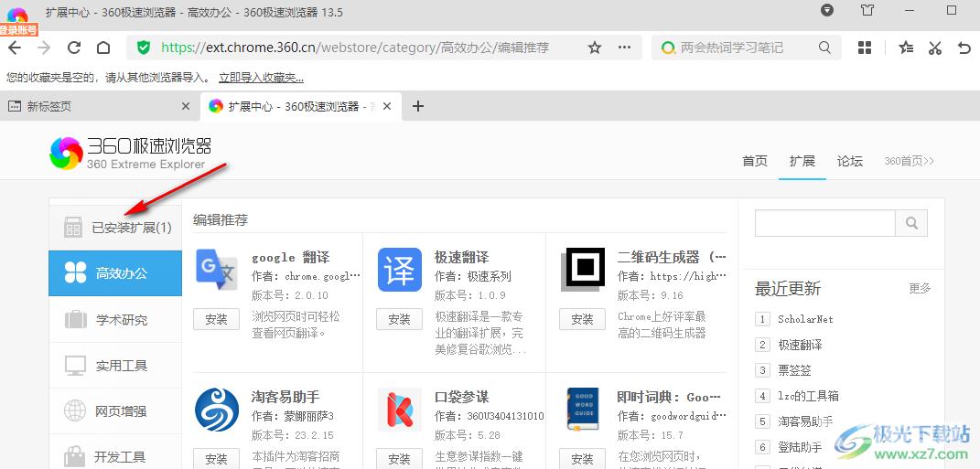This screenshot has width=980, height=469.
Task: Open 票签签 in recent updates
Action: pos(794,370)
